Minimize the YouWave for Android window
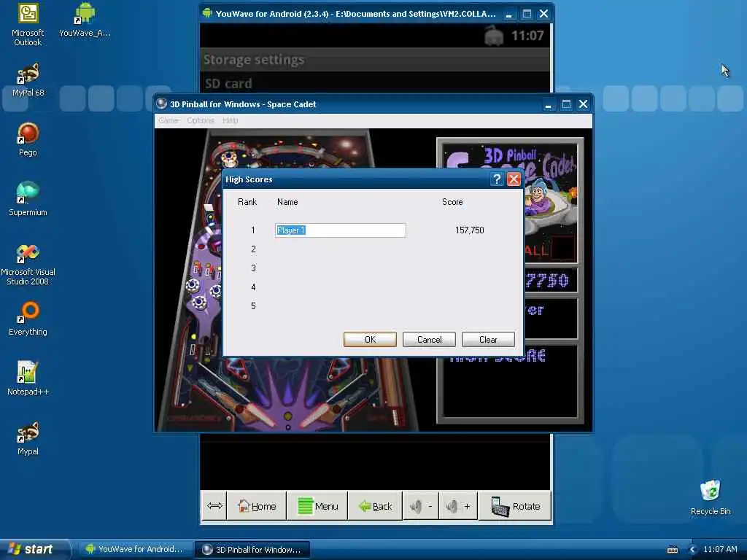This screenshot has width=747, height=560. point(508,14)
